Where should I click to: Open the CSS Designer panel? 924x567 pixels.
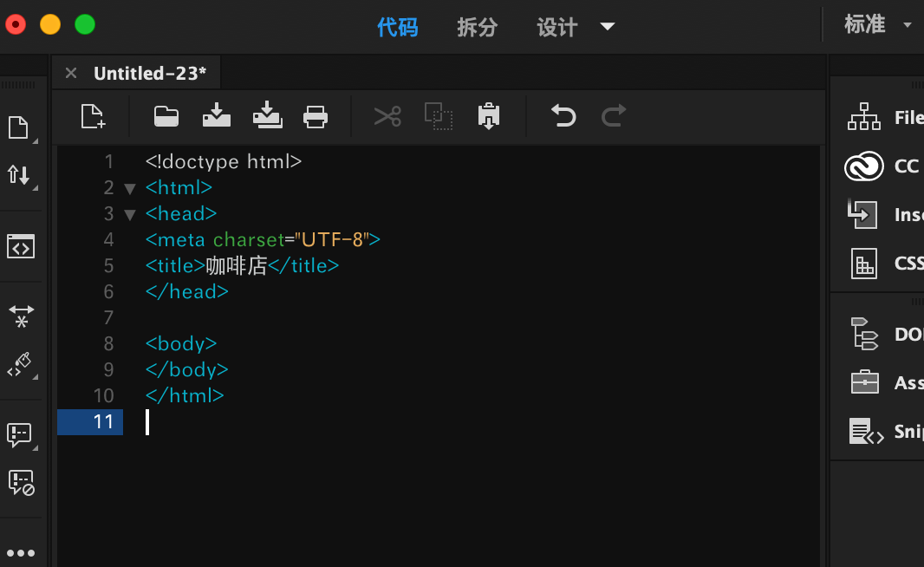point(886,263)
